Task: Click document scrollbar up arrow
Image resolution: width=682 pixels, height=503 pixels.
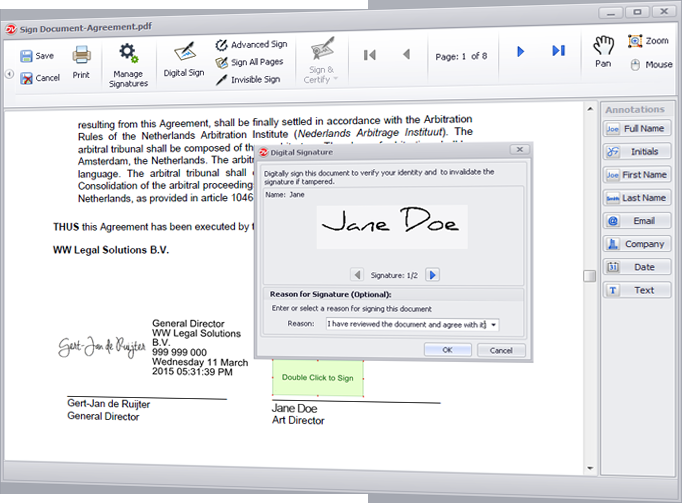Action: point(590,109)
